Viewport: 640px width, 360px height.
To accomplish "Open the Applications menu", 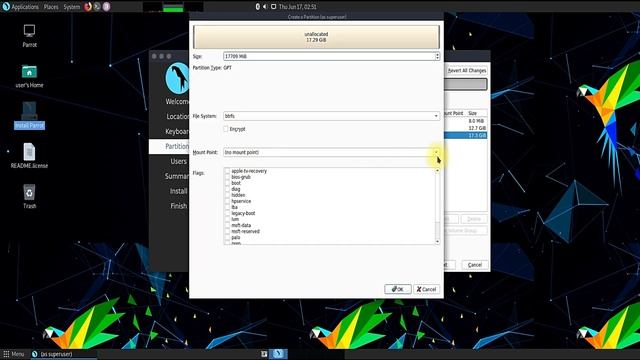I will (24, 7).
